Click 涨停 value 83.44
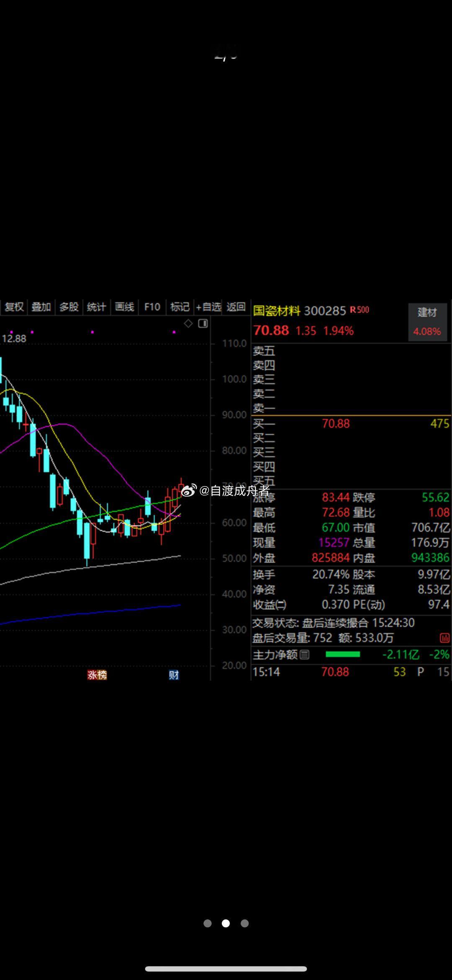 336,497
